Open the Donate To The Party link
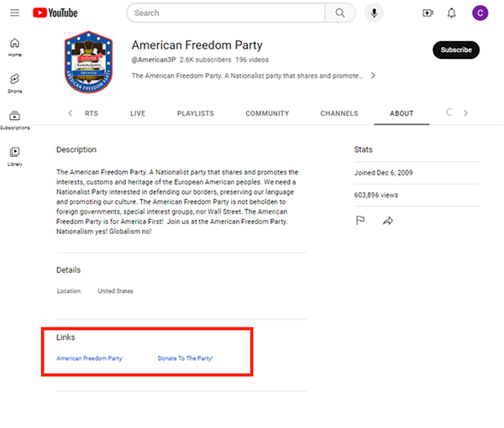 [x=185, y=358]
